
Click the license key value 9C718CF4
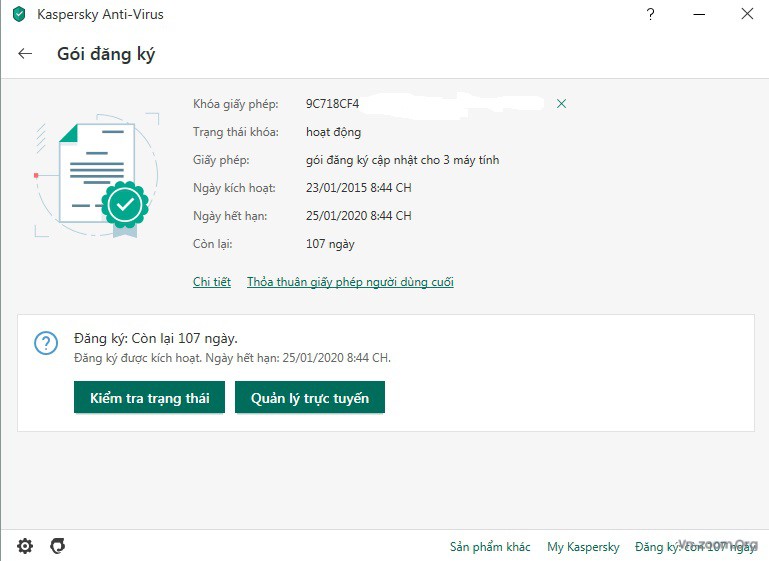click(x=332, y=104)
